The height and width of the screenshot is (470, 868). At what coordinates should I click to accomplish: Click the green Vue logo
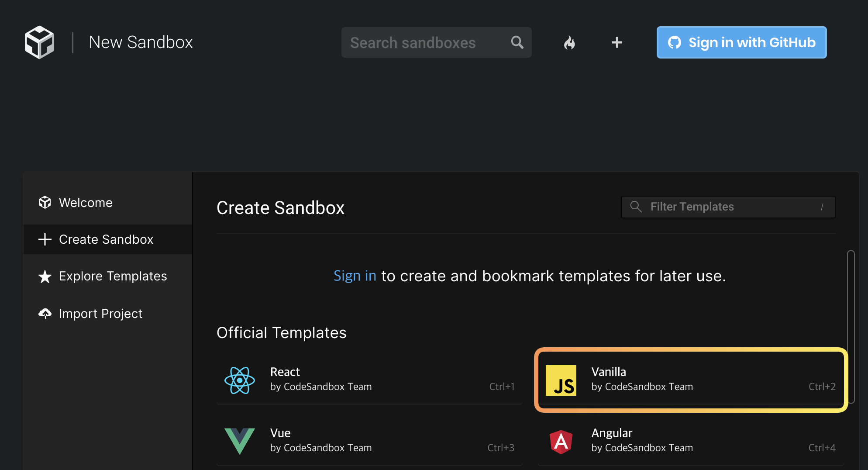coord(240,441)
